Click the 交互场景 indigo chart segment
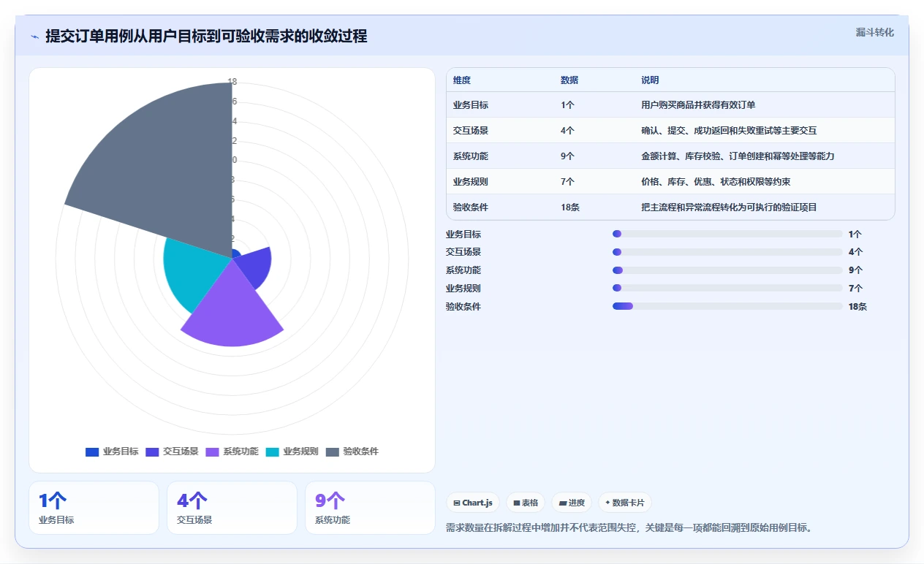 [x=252, y=267]
